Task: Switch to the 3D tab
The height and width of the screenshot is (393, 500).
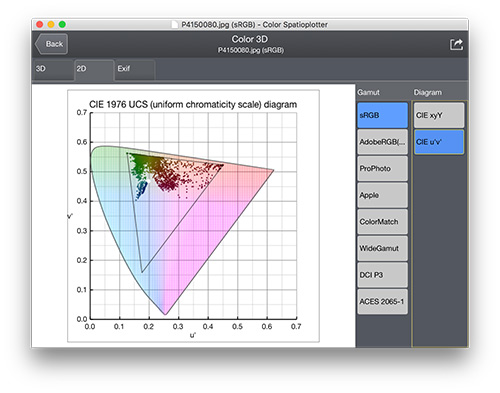Action: point(53,69)
